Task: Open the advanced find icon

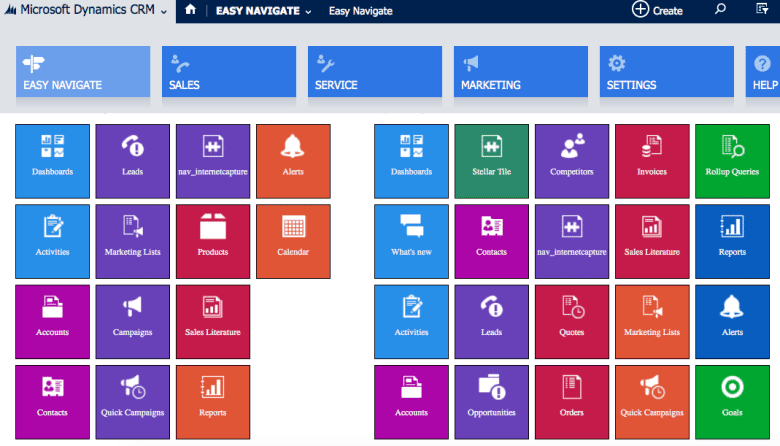Action: (762, 9)
